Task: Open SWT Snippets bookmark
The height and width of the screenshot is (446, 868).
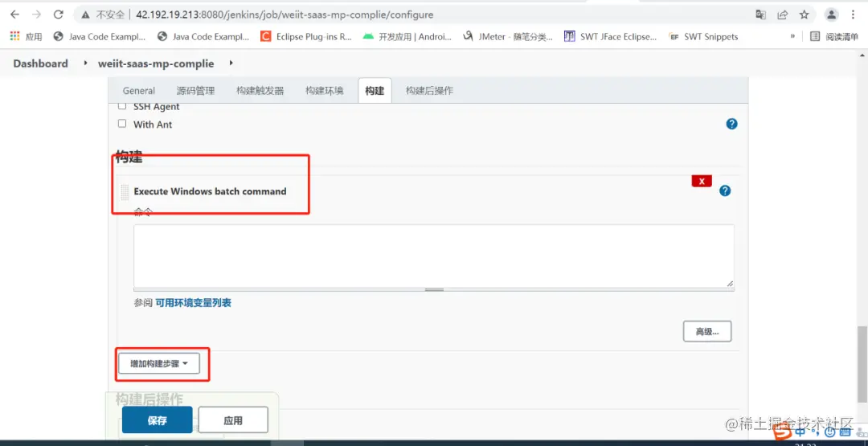Action: [703, 36]
